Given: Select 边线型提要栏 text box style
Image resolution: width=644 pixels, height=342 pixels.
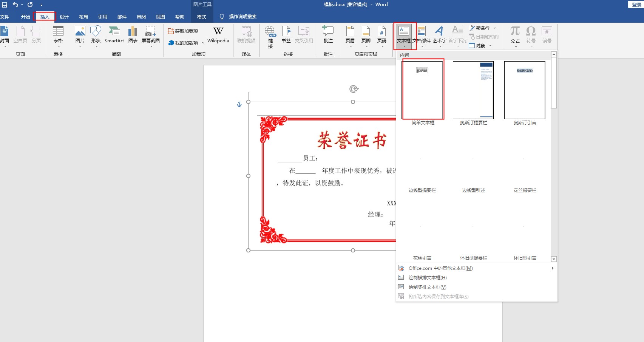Looking at the screenshot, I should pos(422,190).
